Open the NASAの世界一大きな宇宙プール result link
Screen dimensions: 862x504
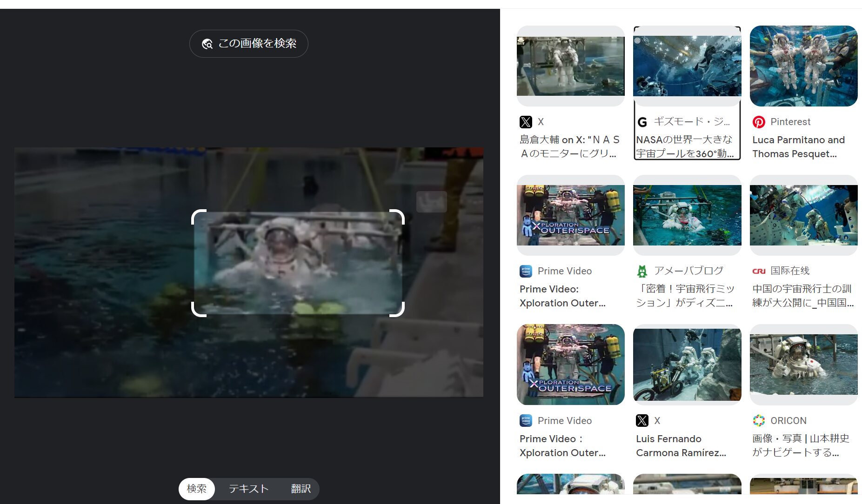(x=684, y=146)
